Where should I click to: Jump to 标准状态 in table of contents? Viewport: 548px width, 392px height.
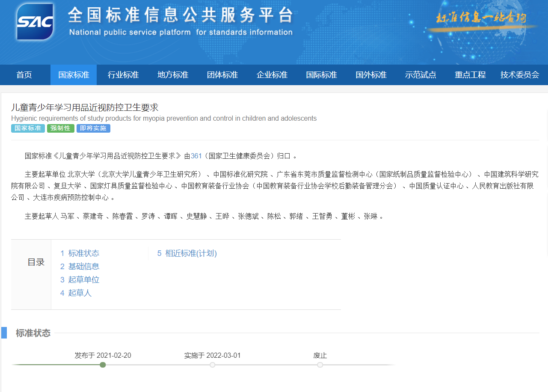click(80, 253)
